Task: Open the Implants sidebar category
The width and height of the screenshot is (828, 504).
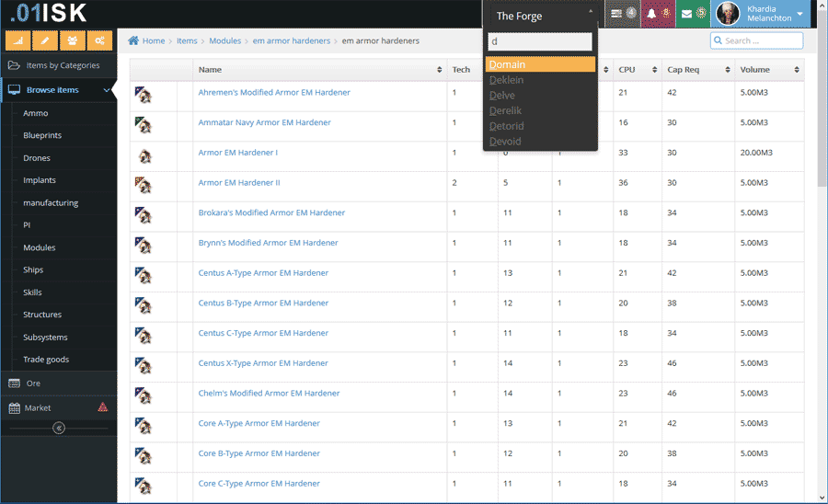Action: pyautogui.click(x=39, y=180)
